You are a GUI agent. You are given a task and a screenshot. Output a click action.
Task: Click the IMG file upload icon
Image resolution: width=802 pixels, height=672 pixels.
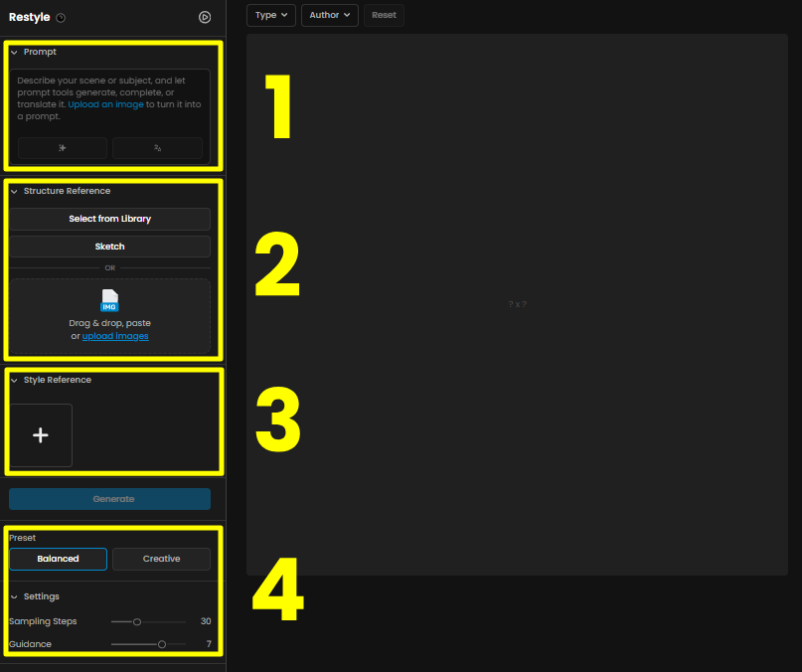pyautogui.click(x=109, y=300)
